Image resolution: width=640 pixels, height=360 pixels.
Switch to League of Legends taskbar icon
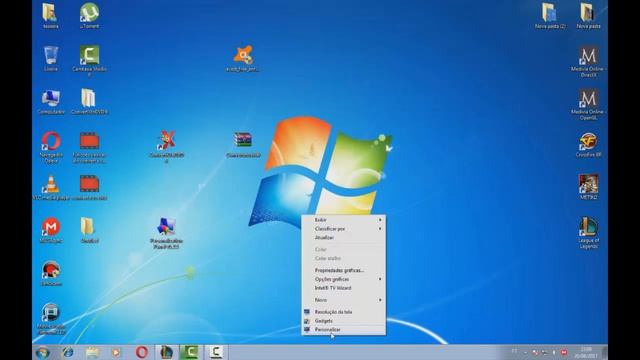(167, 352)
